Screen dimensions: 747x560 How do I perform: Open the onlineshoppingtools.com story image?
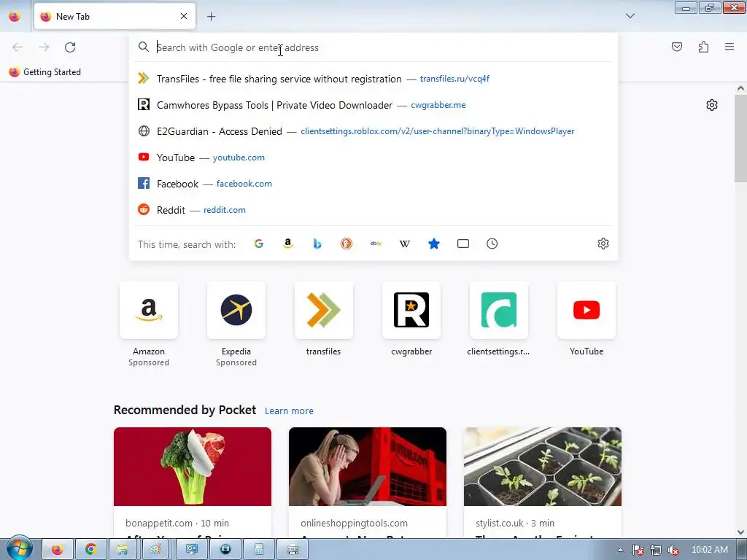pyautogui.click(x=368, y=467)
